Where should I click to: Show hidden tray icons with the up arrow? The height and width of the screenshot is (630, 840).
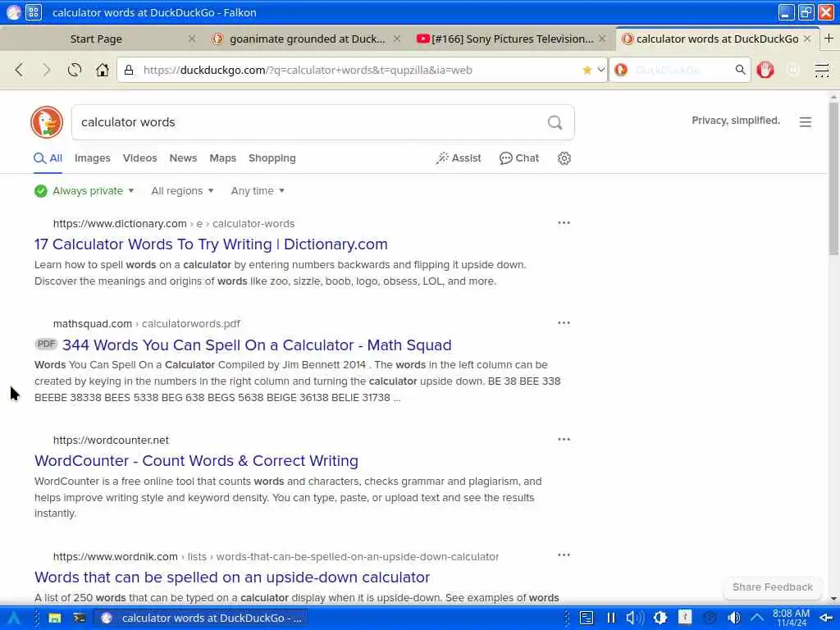coord(757,619)
